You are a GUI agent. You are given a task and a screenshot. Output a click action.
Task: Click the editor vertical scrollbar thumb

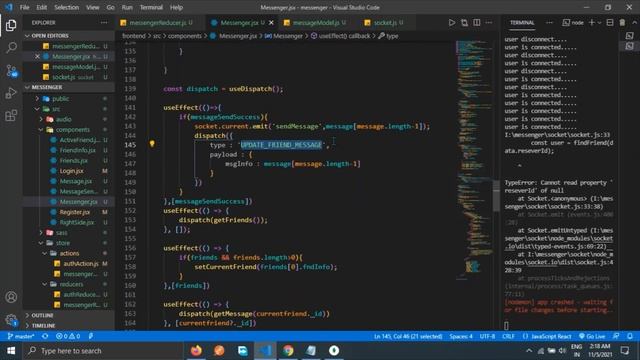click(x=496, y=196)
